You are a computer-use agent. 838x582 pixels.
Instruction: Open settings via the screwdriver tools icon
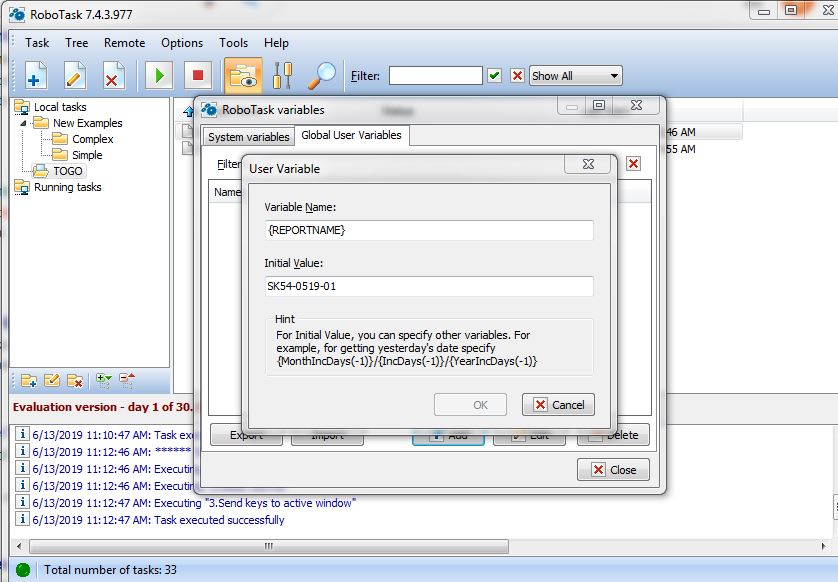tap(282, 75)
